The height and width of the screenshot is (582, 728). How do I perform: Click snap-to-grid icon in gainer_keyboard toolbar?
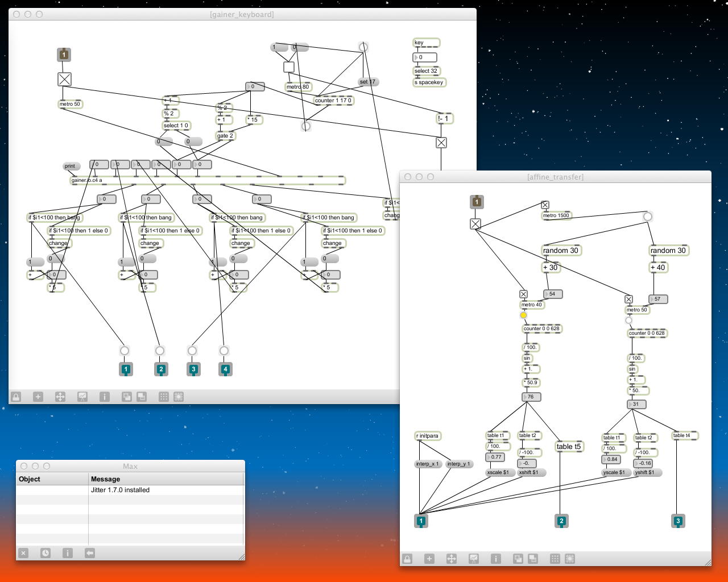(x=178, y=397)
